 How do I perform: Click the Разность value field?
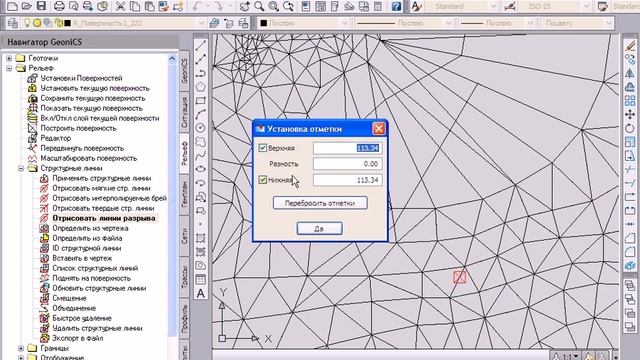pyautogui.click(x=348, y=164)
